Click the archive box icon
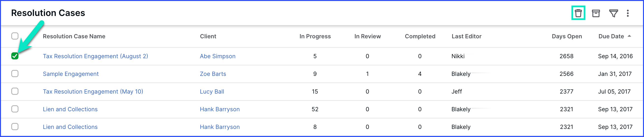This screenshot has height=137, width=644. click(596, 13)
